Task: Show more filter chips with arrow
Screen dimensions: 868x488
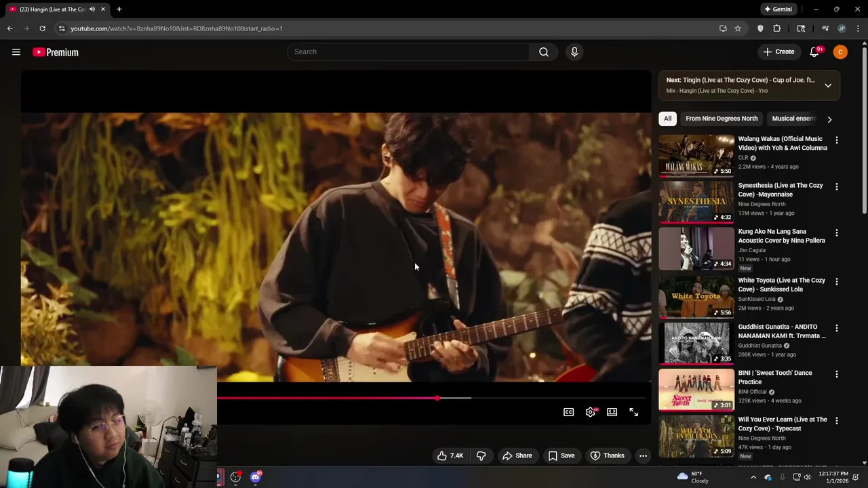Action: [829, 119]
